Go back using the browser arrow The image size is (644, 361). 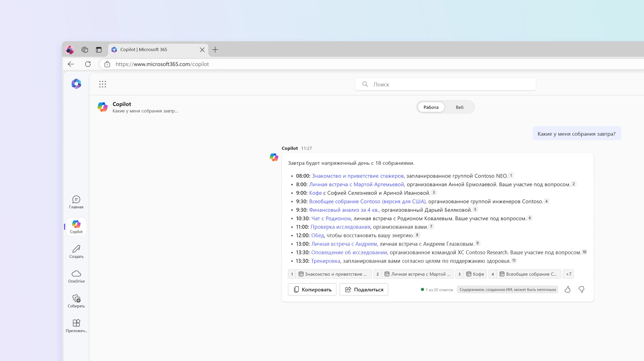(x=71, y=64)
